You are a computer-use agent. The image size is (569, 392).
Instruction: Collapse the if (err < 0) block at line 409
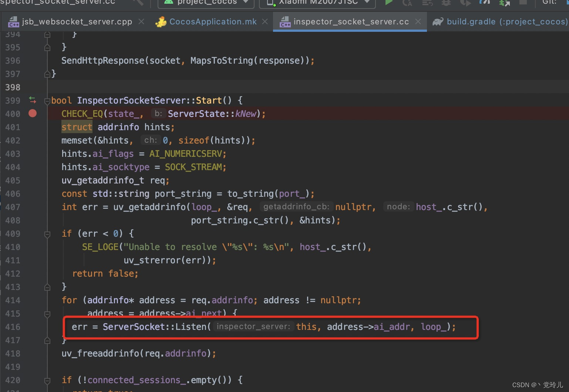tap(47, 234)
